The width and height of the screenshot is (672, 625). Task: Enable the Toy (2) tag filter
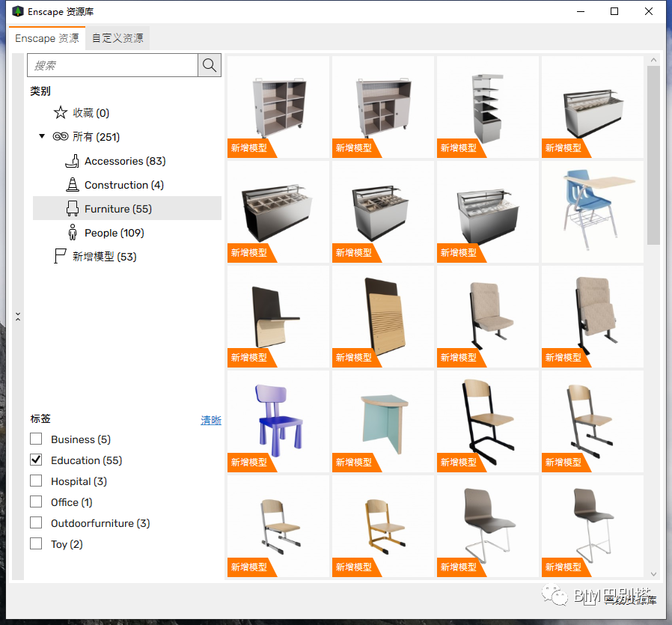(36, 544)
